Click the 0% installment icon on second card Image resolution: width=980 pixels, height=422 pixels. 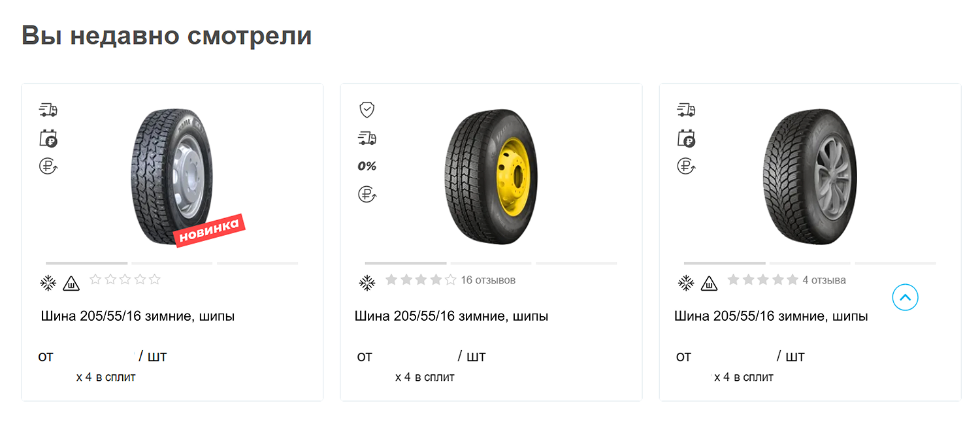367,167
